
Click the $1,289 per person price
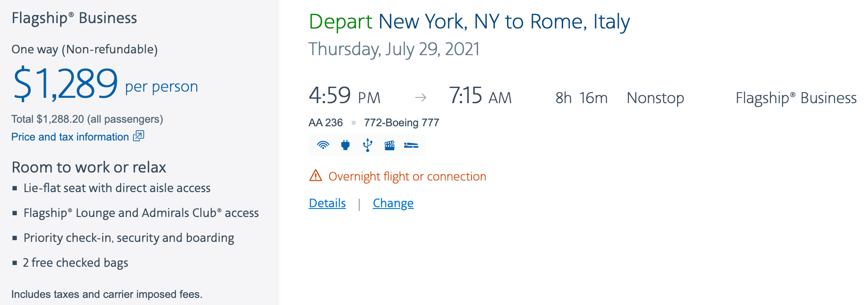[x=66, y=84]
